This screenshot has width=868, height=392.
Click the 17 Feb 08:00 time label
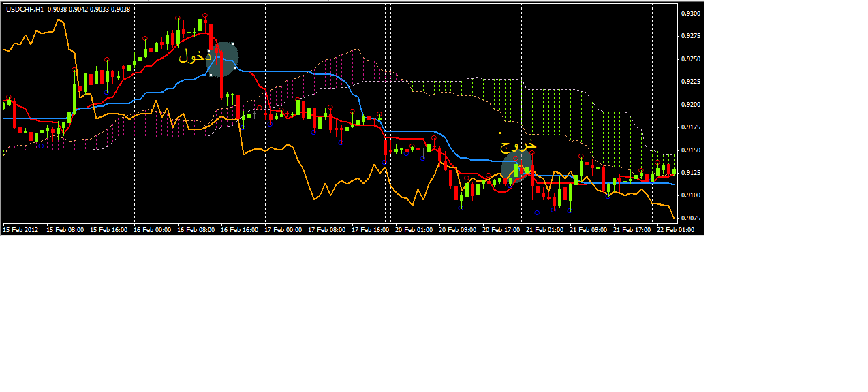click(327, 230)
